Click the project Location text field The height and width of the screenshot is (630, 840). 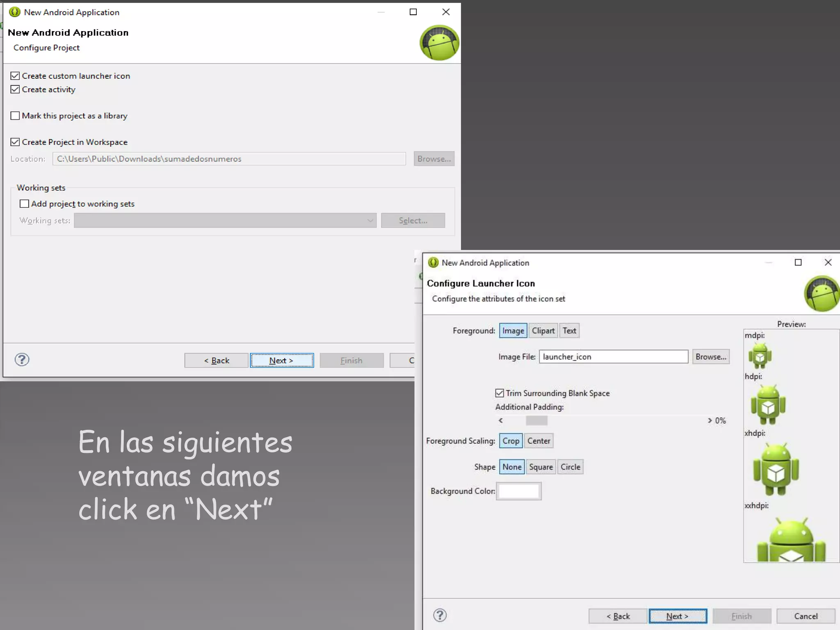pyautogui.click(x=229, y=159)
